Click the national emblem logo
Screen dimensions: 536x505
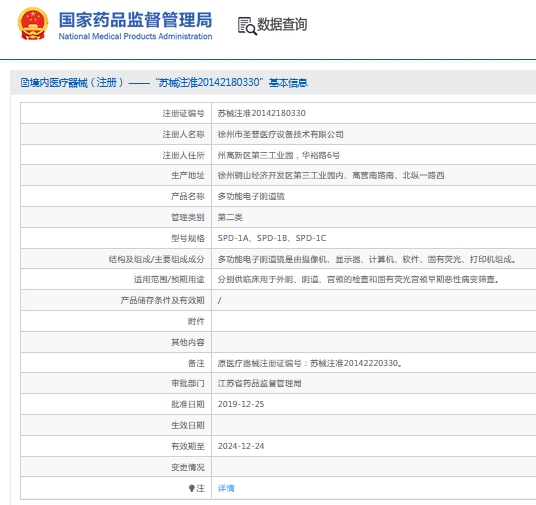[33, 24]
